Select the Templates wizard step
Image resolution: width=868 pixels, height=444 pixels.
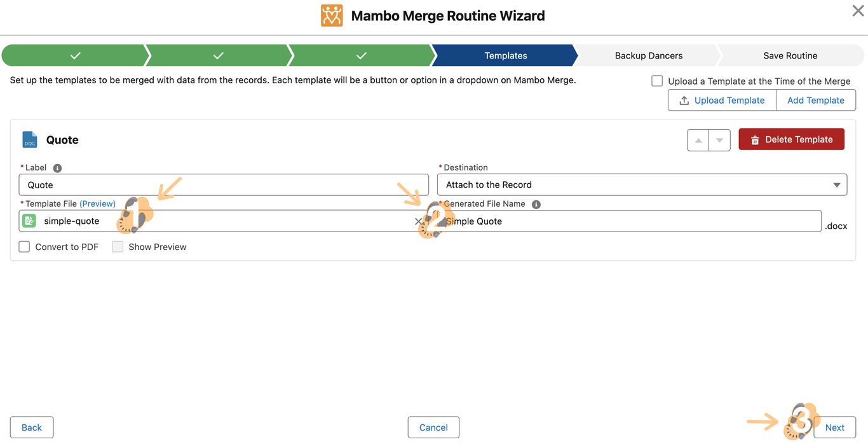tap(505, 56)
